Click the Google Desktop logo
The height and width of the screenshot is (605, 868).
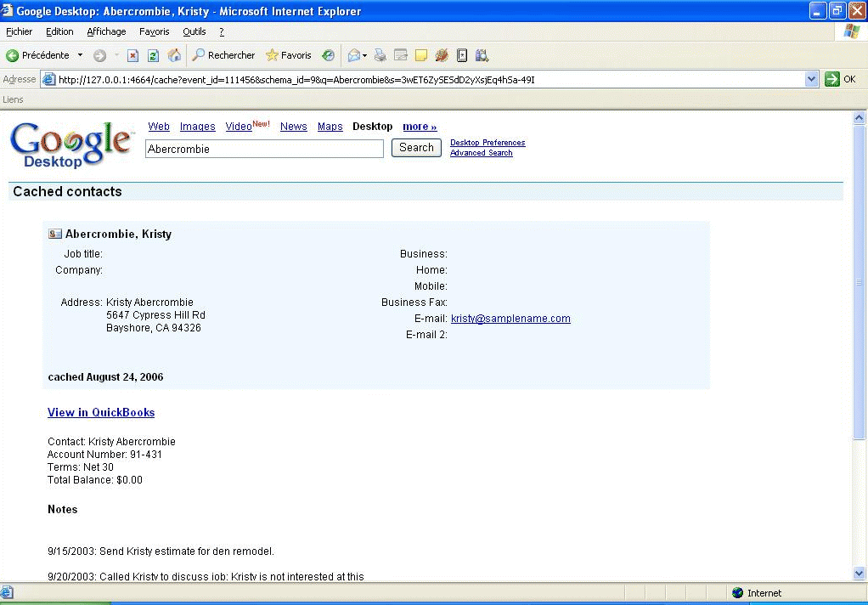click(72, 144)
